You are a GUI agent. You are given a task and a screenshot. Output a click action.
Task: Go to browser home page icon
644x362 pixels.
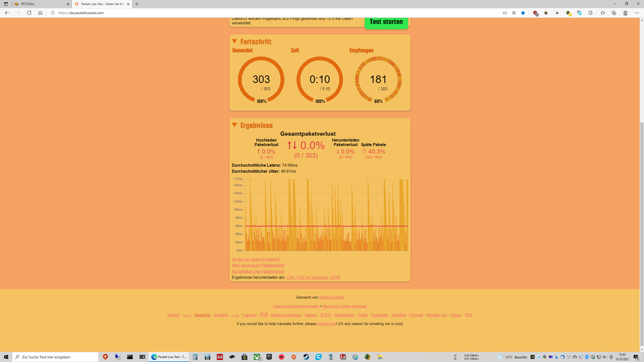tap(40, 13)
